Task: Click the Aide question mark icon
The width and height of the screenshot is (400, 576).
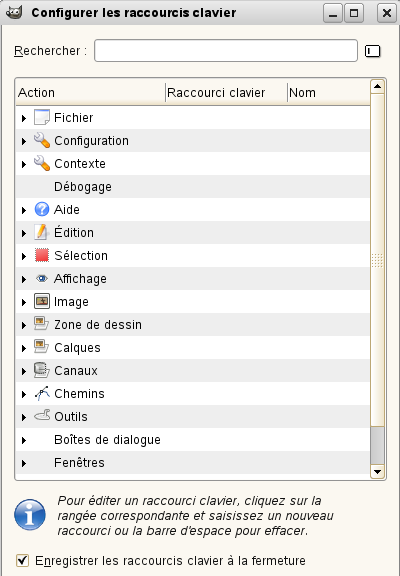Action: (x=42, y=209)
